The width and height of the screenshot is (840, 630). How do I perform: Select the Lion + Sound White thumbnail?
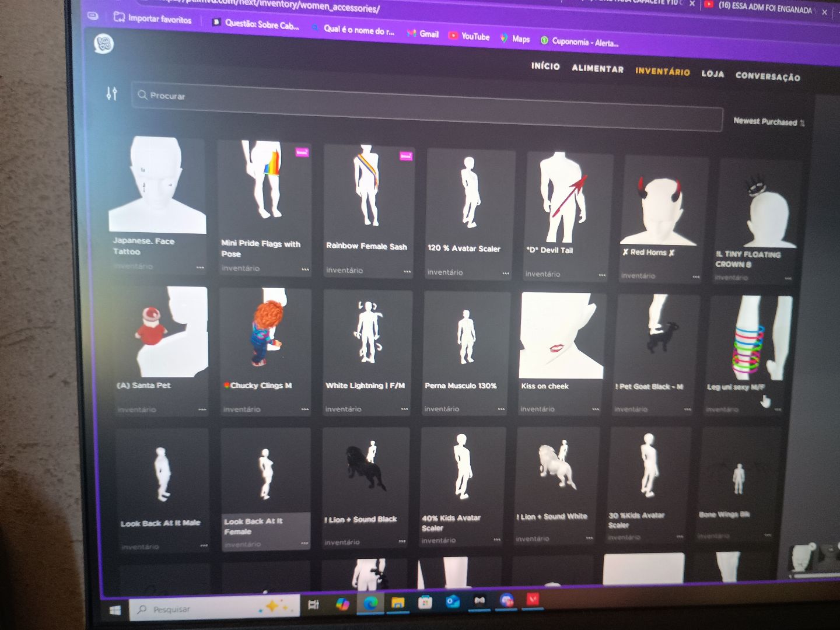coord(557,468)
